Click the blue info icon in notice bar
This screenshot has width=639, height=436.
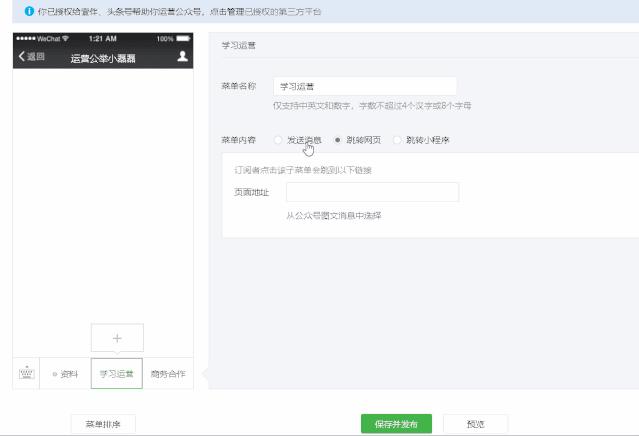point(29,11)
